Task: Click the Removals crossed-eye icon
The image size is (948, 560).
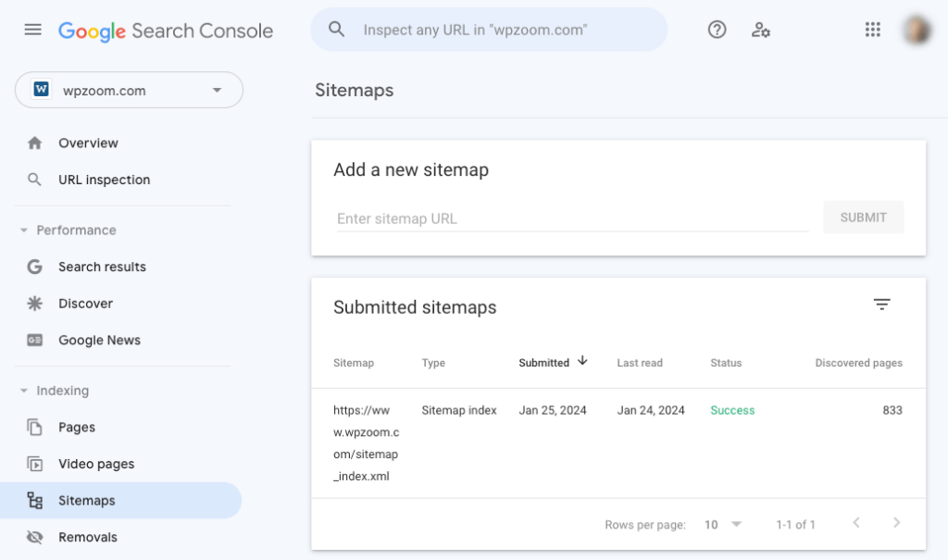Action: pyautogui.click(x=34, y=537)
